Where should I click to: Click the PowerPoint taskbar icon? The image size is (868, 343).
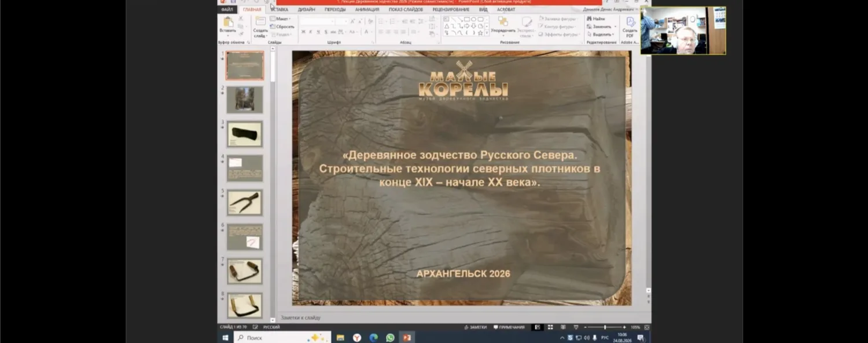[407, 337]
